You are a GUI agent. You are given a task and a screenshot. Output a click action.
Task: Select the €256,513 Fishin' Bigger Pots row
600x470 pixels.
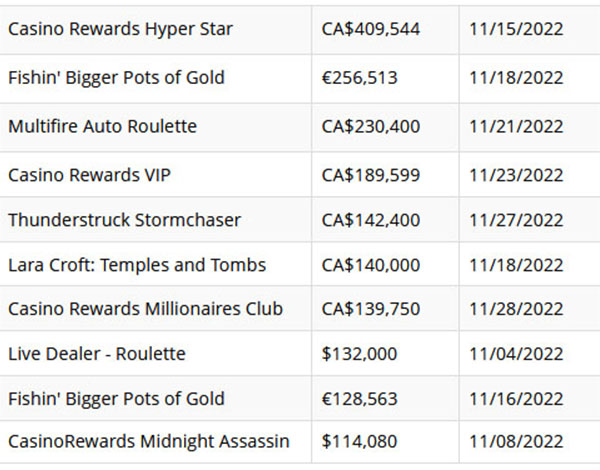click(300, 78)
